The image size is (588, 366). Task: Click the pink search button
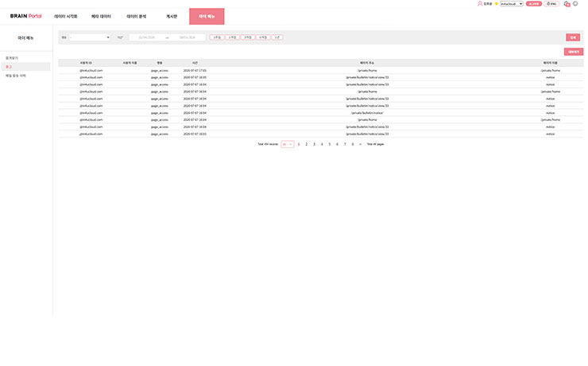pos(573,37)
